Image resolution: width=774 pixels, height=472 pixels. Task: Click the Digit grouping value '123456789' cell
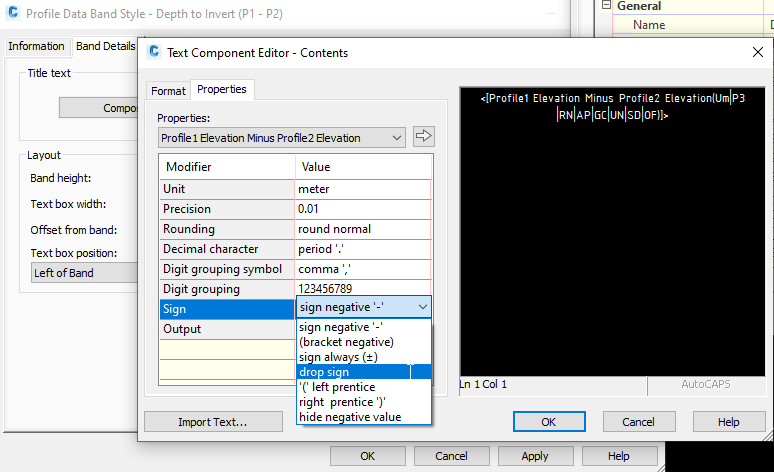coord(363,289)
